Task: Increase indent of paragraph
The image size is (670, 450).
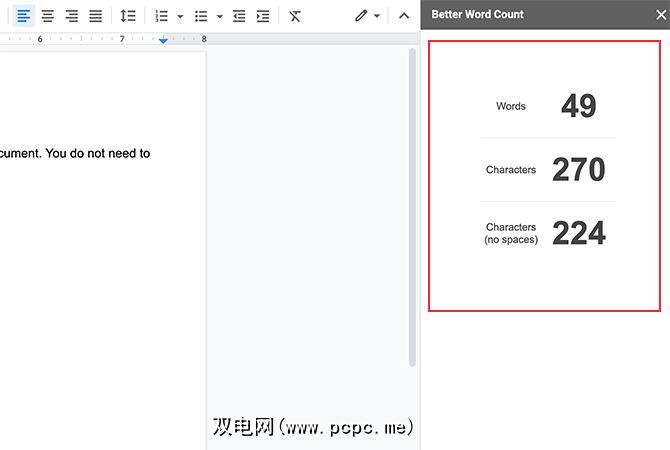Action: (263, 16)
